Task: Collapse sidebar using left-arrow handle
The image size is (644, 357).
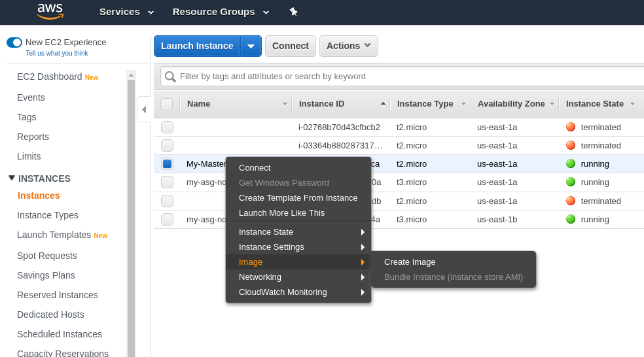Action: [x=144, y=110]
